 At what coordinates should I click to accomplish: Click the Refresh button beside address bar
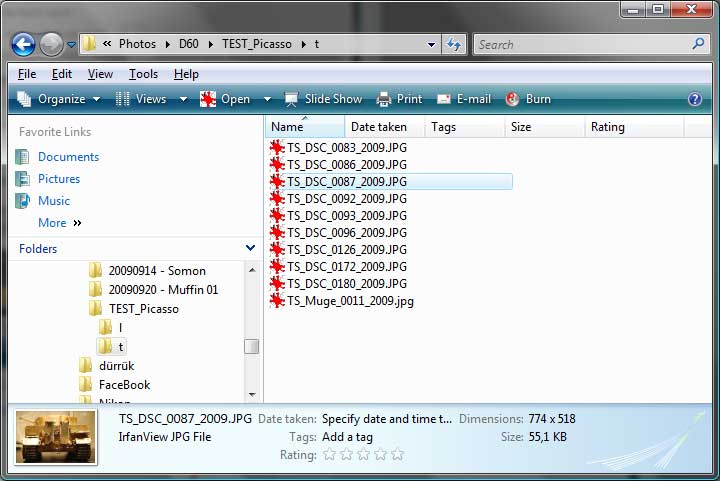click(455, 44)
